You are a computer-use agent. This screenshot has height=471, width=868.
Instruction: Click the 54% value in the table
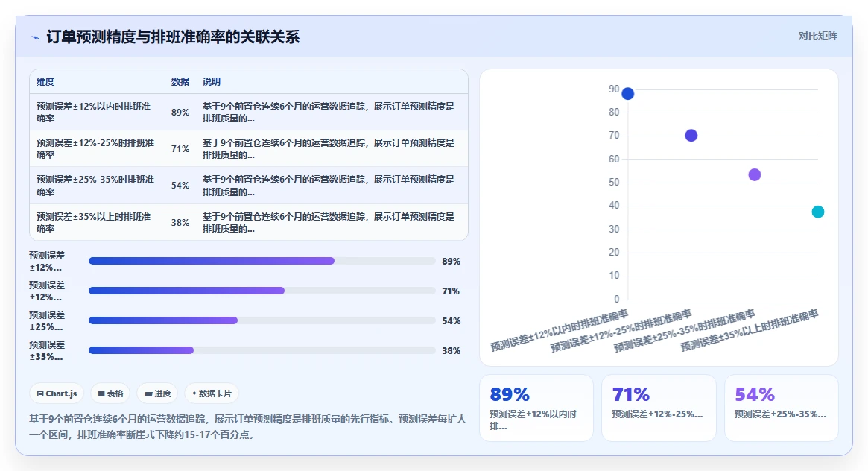(x=180, y=186)
